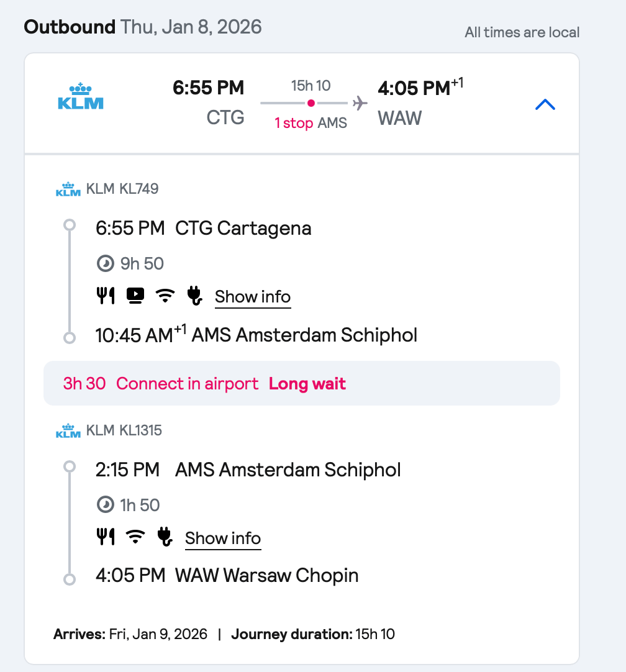Image resolution: width=626 pixels, height=672 pixels.
Task: Open Show info for the Warsaw flight
Action: [223, 538]
